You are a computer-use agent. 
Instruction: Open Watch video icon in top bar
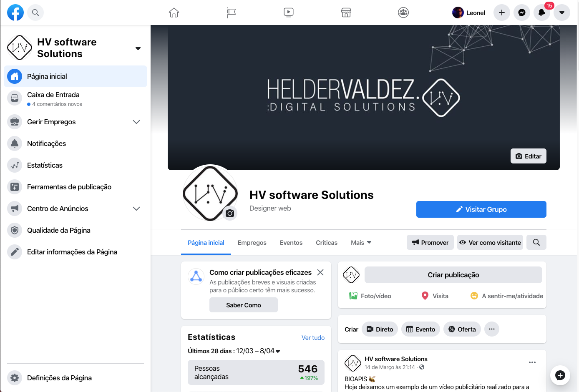click(x=289, y=13)
